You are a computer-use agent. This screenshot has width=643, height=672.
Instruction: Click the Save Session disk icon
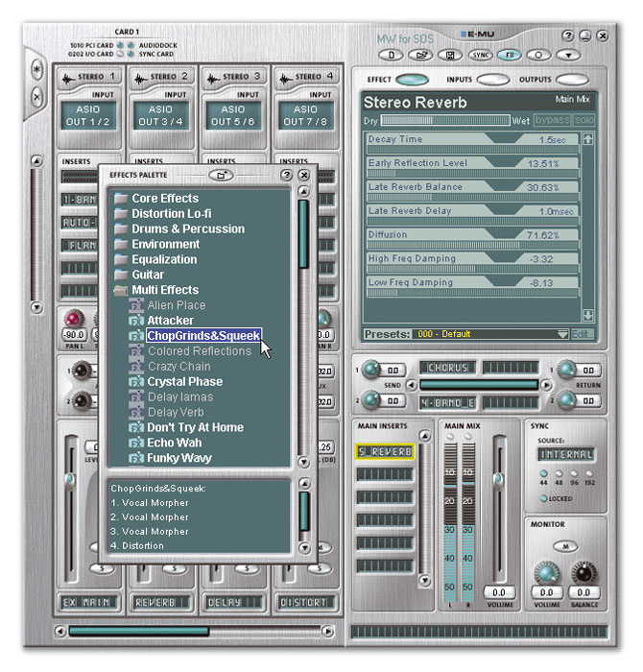click(450, 55)
